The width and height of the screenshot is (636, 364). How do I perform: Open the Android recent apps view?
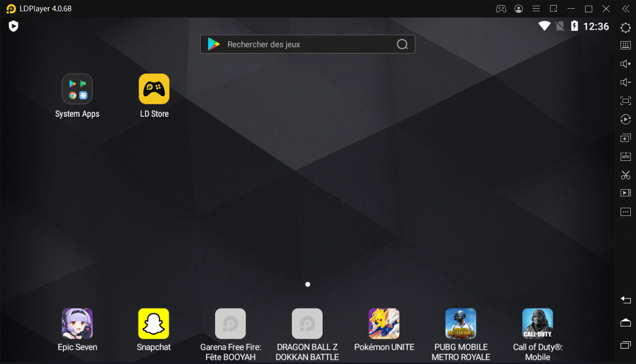click(626, 344)
